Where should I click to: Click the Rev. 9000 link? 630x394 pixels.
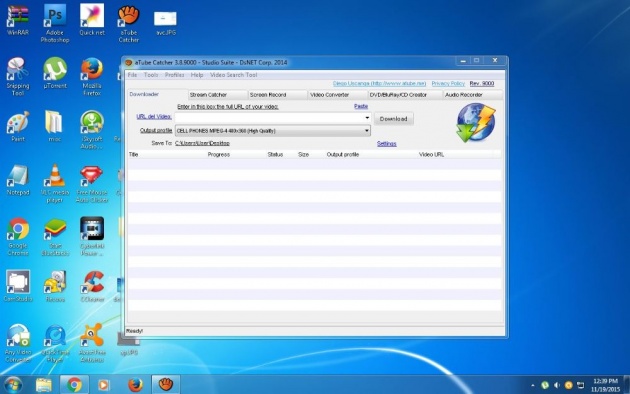482,84
